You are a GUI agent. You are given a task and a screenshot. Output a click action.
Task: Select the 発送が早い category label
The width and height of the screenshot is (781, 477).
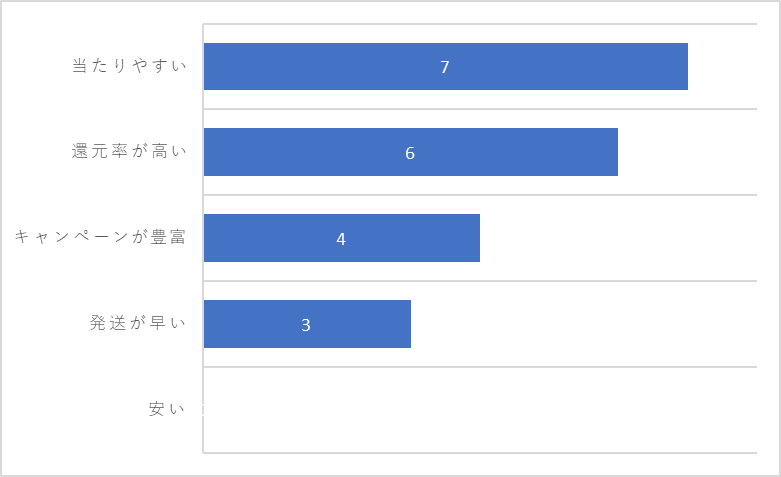pos(138,323)
